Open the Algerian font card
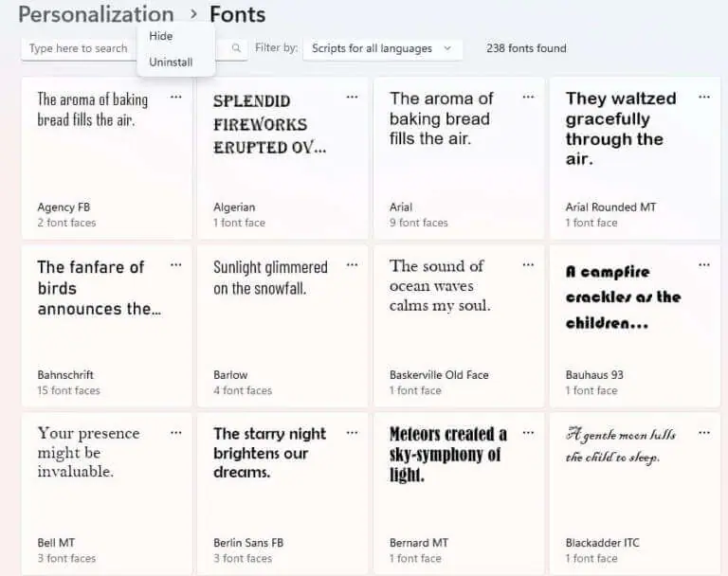 282,158
